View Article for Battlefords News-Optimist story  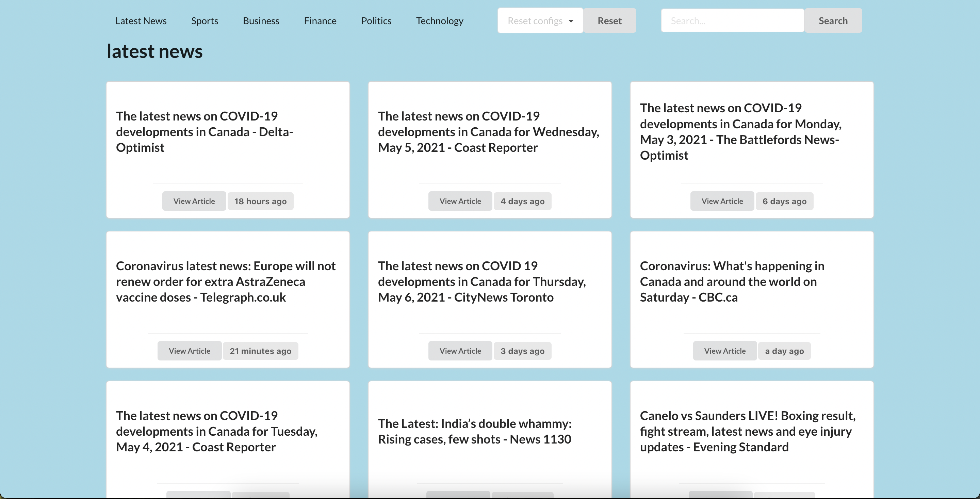pyautogui.click(x=722, y=201)
